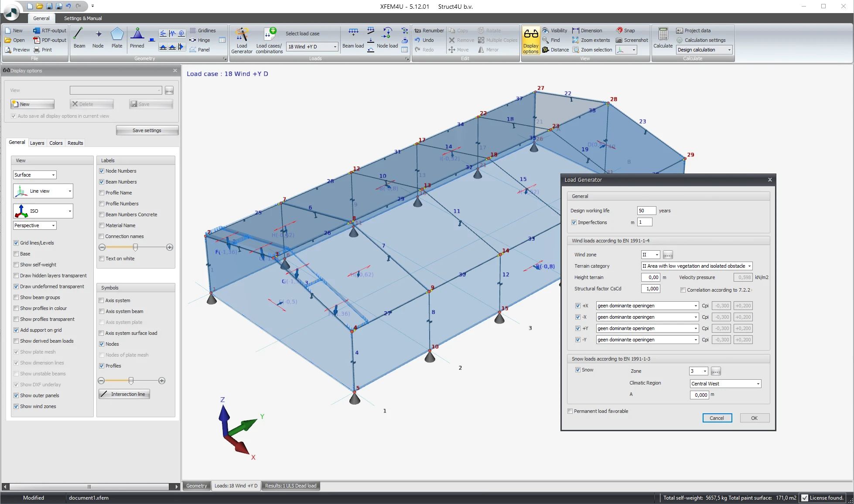Click the Find tool
The image size is (854, 504).
click(551, 40)
